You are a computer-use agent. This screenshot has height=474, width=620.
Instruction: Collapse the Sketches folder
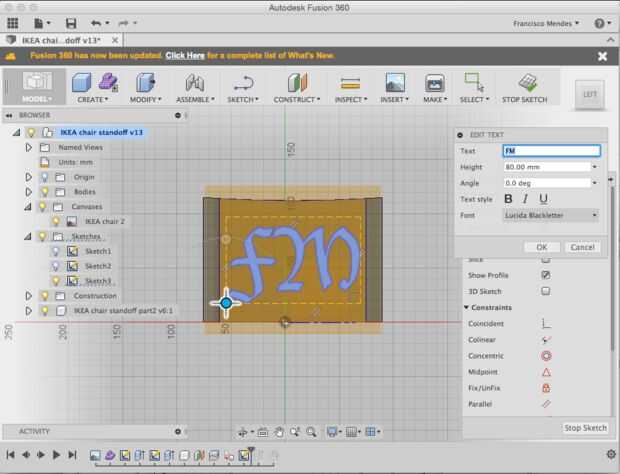(28, 236)
